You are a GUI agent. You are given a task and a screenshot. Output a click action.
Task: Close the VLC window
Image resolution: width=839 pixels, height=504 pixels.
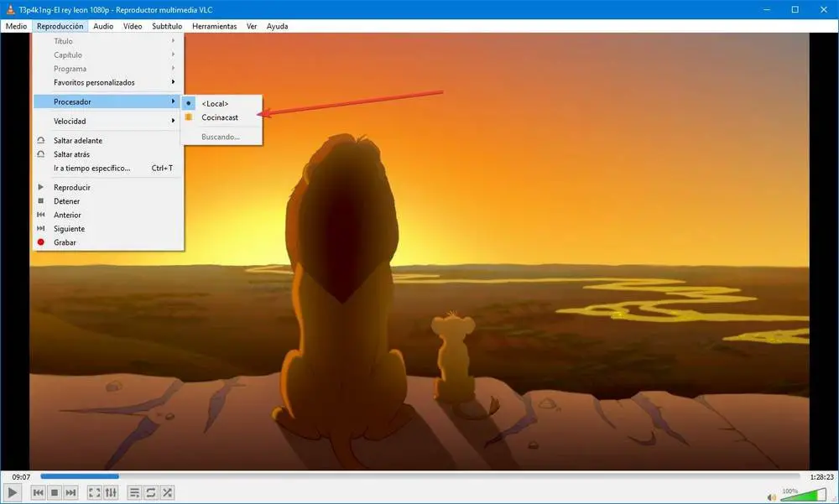tap(824, 9)
